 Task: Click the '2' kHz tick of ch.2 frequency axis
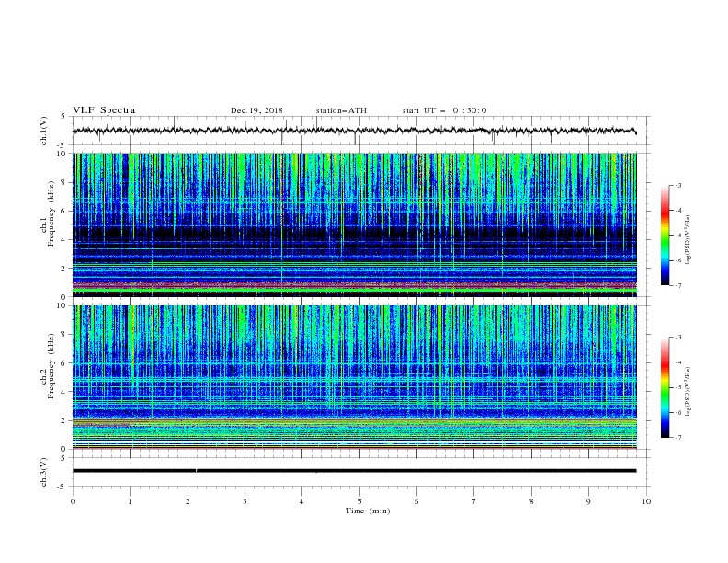(x=64, y=420)
